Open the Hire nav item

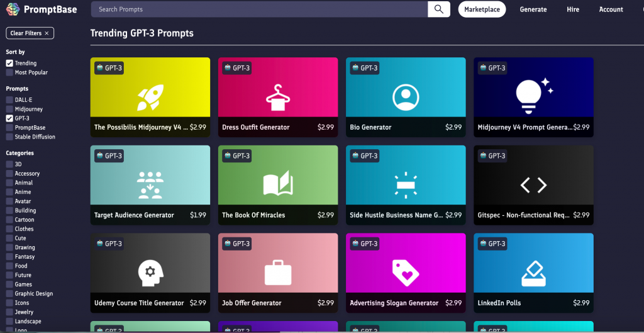click(x=573, y=9)
